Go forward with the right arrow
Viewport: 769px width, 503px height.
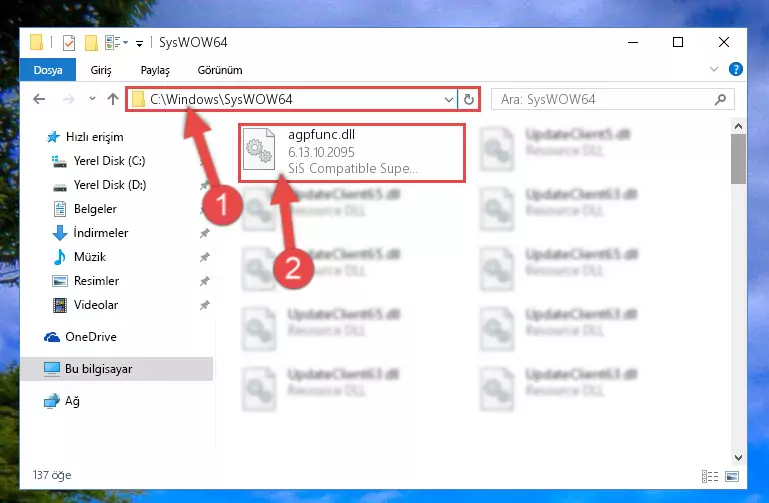click(69, 99)
